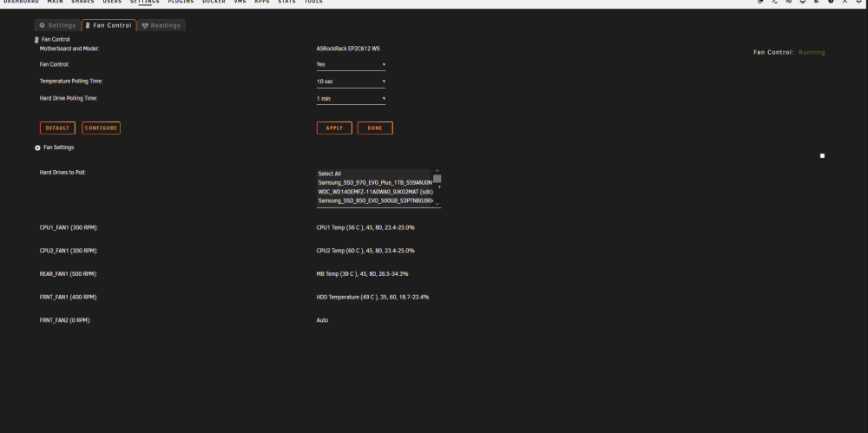
Task: Click the DONE button
Action: [x=375, y=128]
